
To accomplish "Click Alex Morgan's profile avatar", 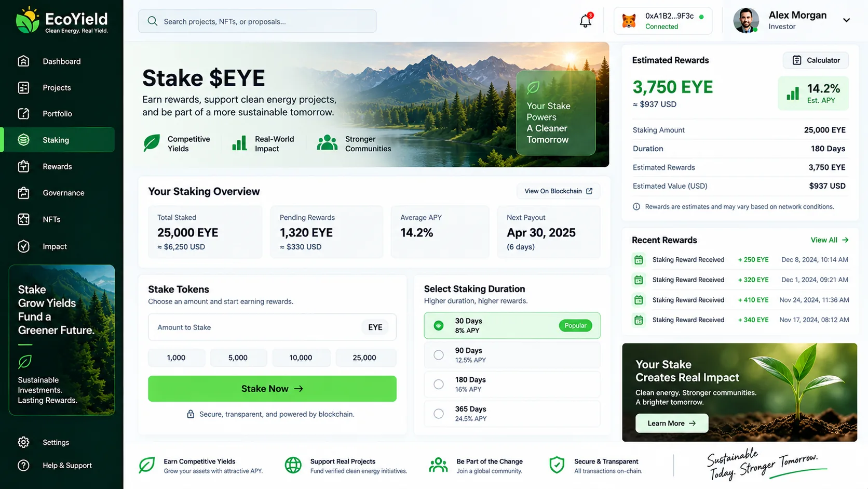I will click(746, 21).
